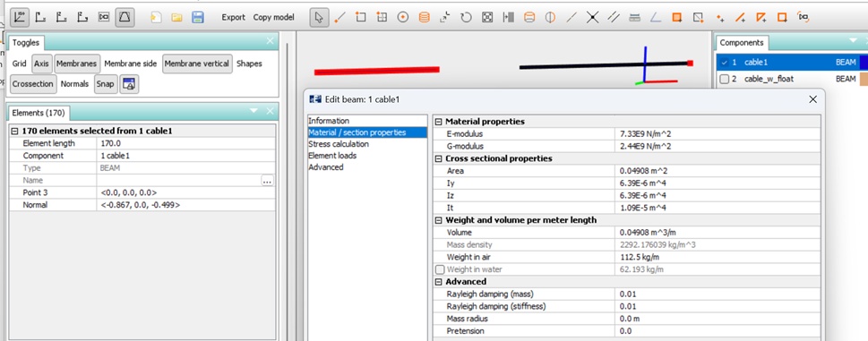Click the Copy model button

click(x=273, y=17)
